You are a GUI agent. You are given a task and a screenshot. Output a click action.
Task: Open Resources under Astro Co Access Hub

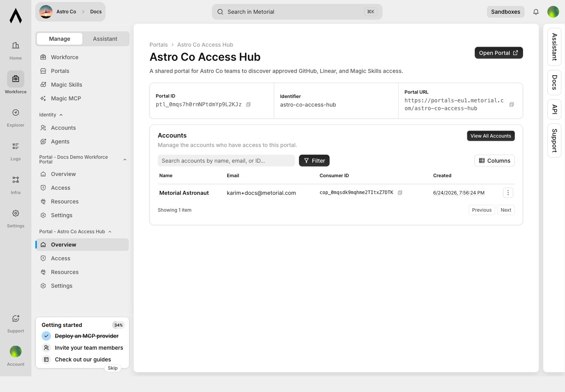coord(82,272)
